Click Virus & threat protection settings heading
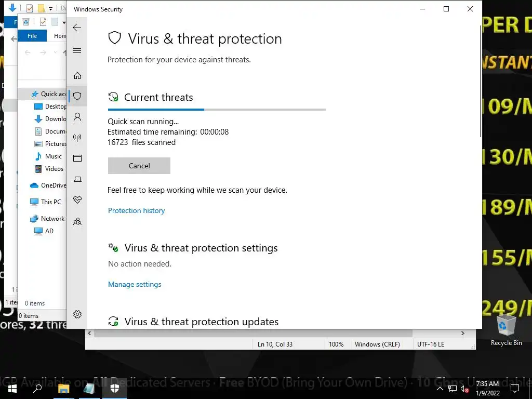This screenshot has height=399, width=532. tap(201, 248)
